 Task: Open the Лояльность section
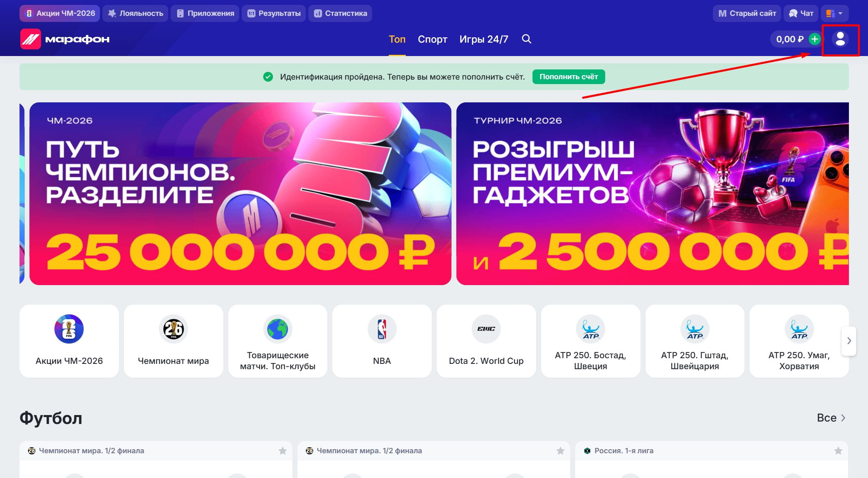point(136,13)
